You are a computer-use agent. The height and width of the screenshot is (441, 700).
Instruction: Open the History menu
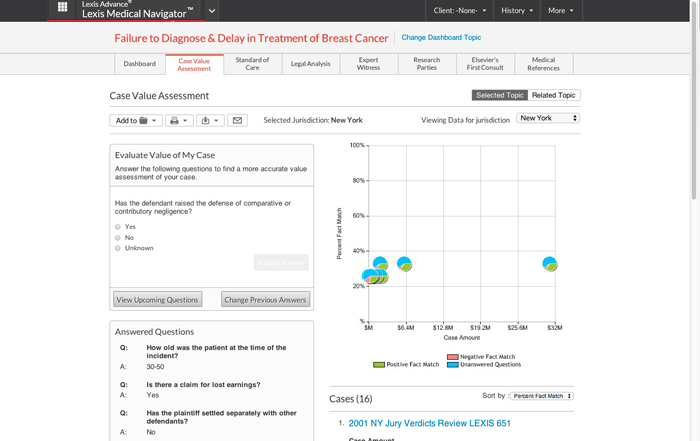(517, 10)
